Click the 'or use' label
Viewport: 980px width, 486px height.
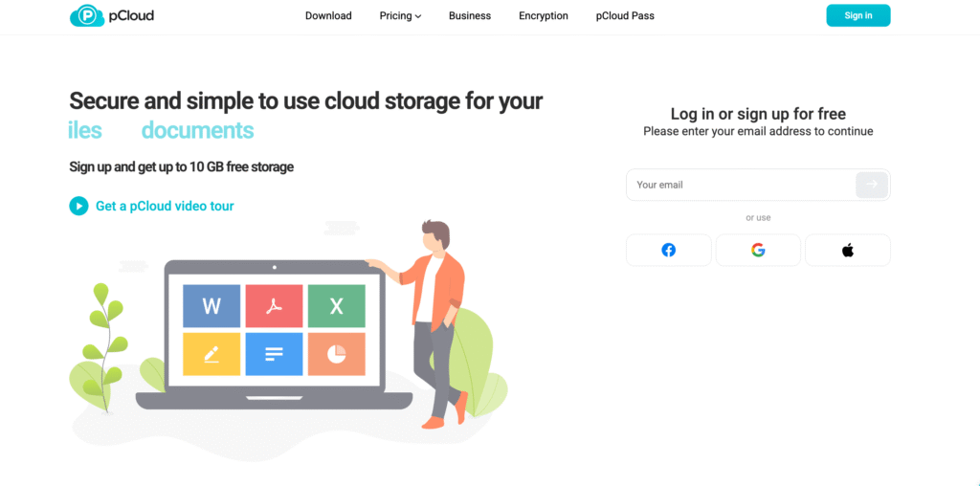pyautogui.click(x=758, y=218)
